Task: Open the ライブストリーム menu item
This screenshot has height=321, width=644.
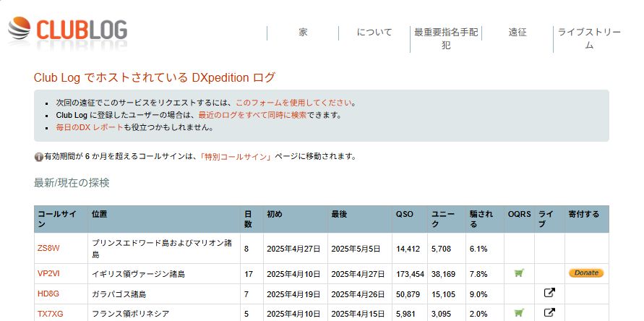Action: (589, 38)
